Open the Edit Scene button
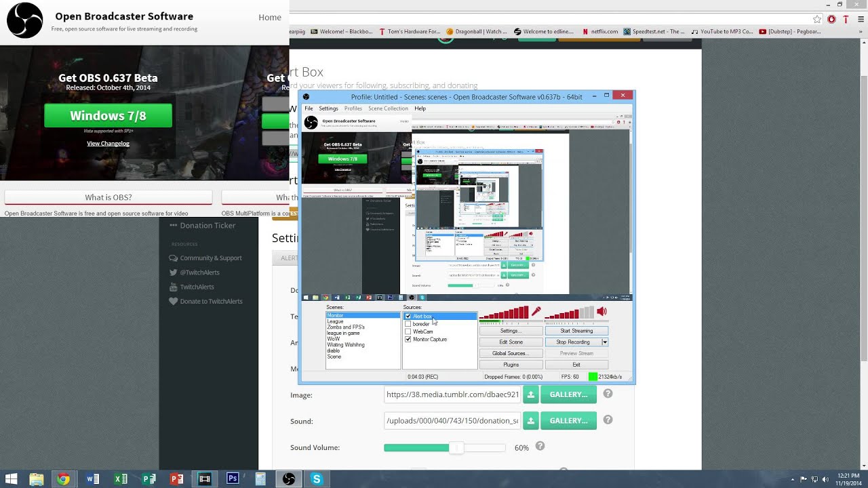 click(x=511, y=342)
